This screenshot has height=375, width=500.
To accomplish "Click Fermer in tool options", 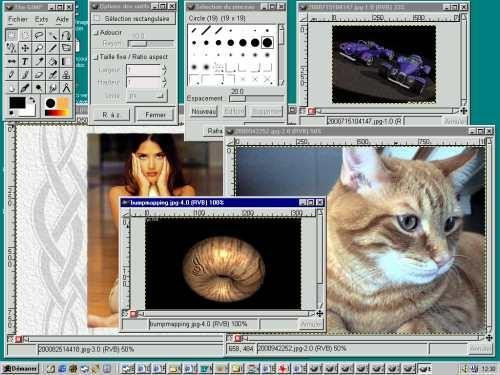I will click(155, 115).
